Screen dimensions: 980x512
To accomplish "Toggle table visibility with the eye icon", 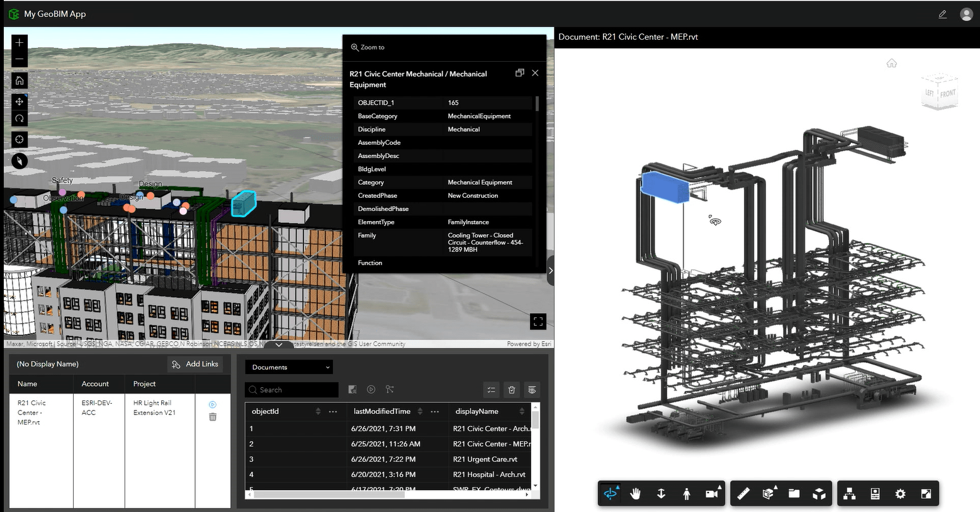I will 532,390.
